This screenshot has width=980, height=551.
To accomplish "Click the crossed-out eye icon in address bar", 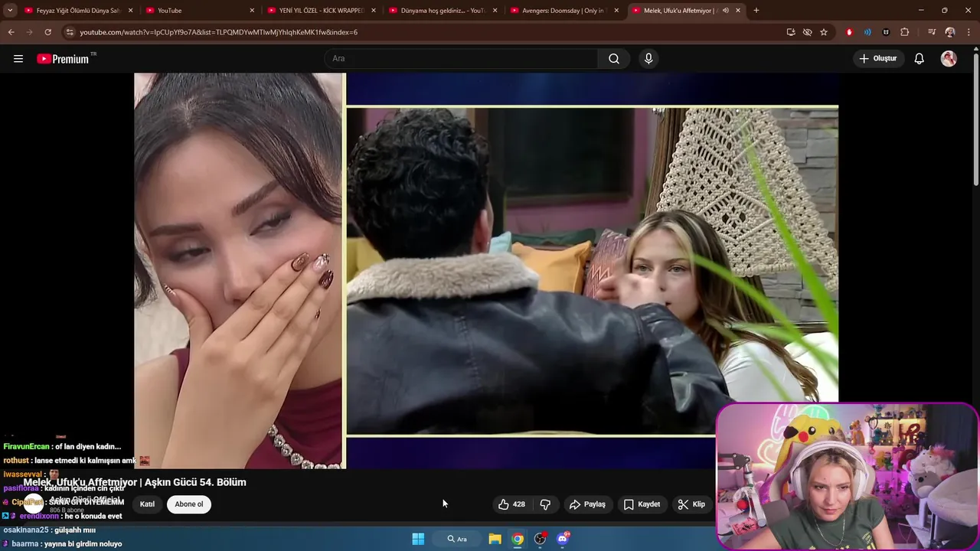I will pyautogui.click(x=807, y=32).
